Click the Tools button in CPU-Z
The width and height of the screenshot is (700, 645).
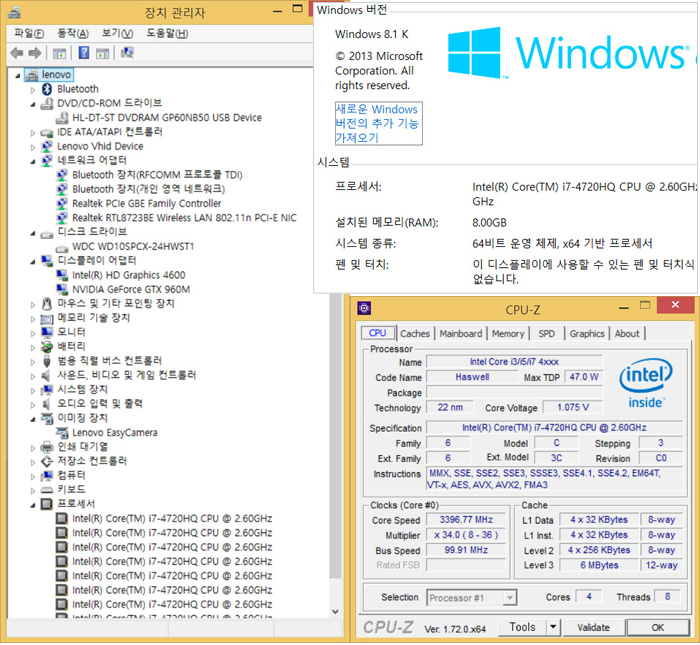(x=522, y=627)
